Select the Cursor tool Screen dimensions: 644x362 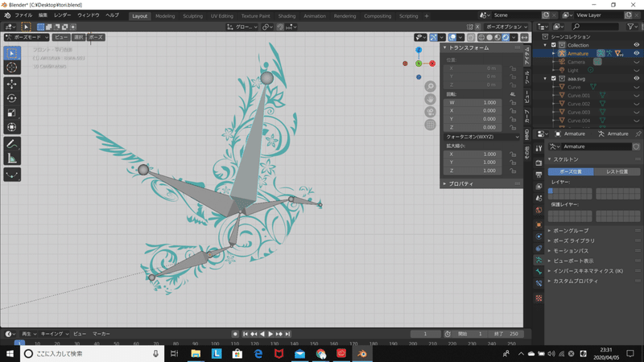coord(12,68)
